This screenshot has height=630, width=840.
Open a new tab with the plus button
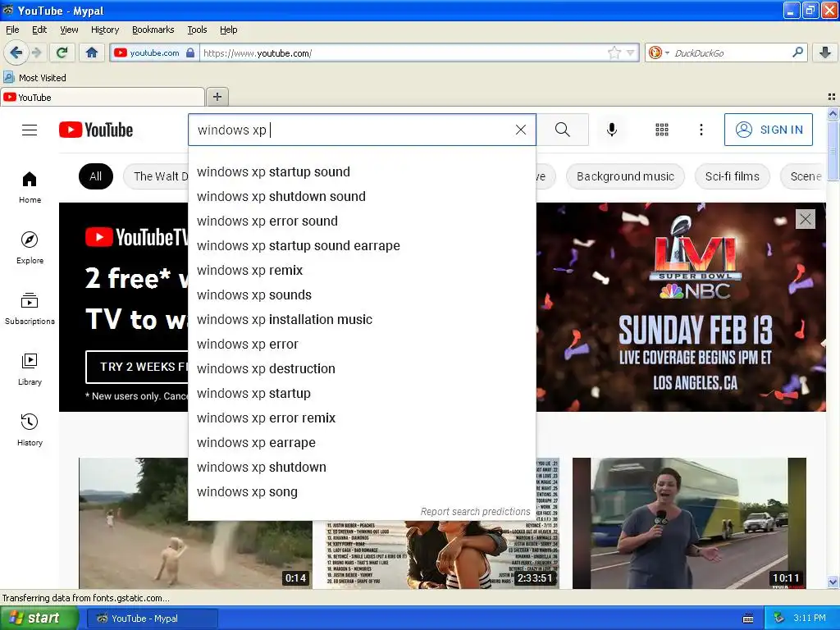point(217,97)
